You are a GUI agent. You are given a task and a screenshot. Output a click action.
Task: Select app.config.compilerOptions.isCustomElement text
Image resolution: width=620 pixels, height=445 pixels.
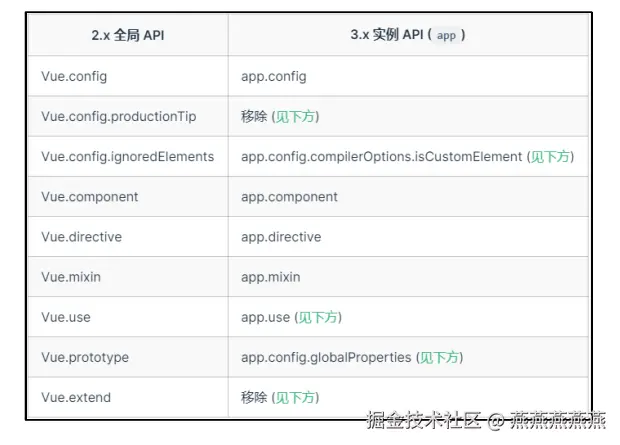(381, 157)
